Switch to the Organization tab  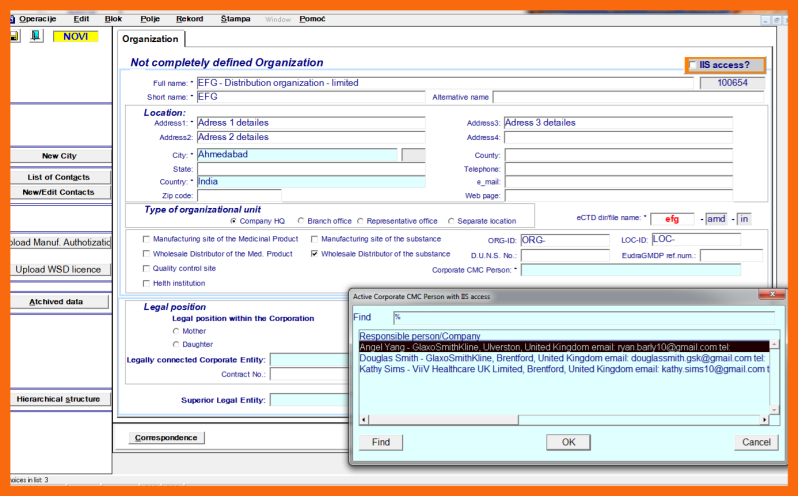click(x=151, y=39)
